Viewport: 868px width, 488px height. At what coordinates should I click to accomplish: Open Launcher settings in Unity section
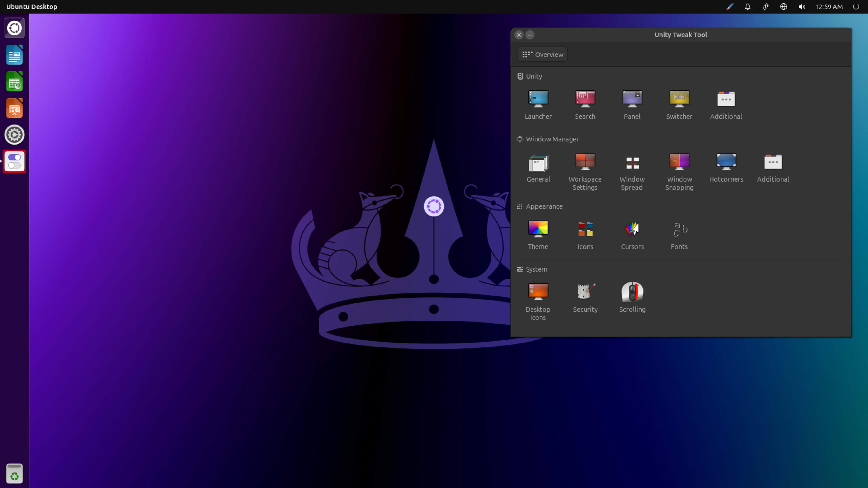pos(538,104)
